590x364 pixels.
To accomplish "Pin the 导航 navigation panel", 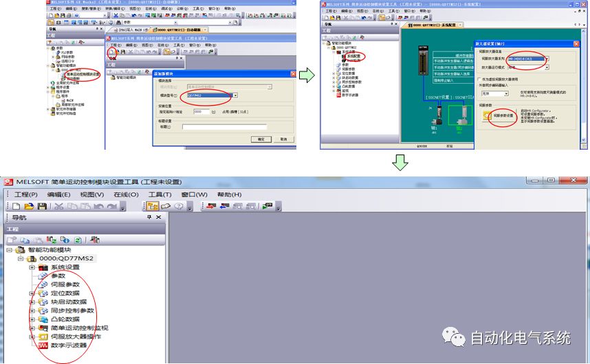I will tap(149, 217).
